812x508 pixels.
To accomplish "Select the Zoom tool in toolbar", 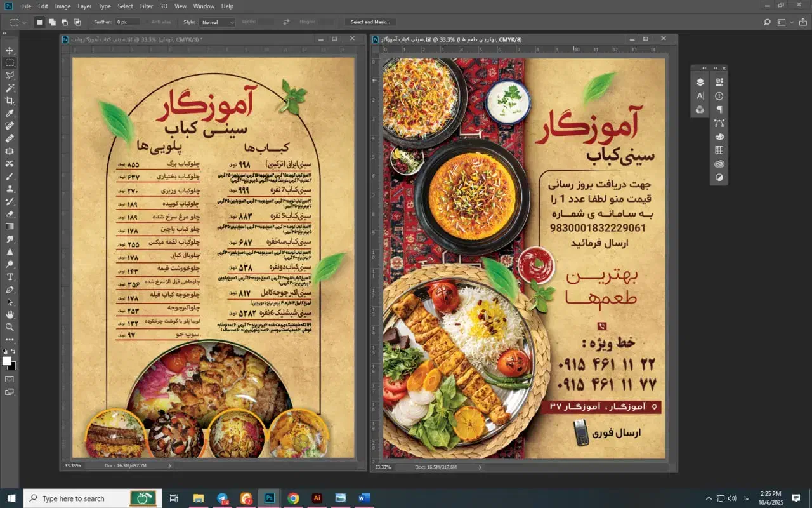I will pyautogui.click(x=10, y=327).
